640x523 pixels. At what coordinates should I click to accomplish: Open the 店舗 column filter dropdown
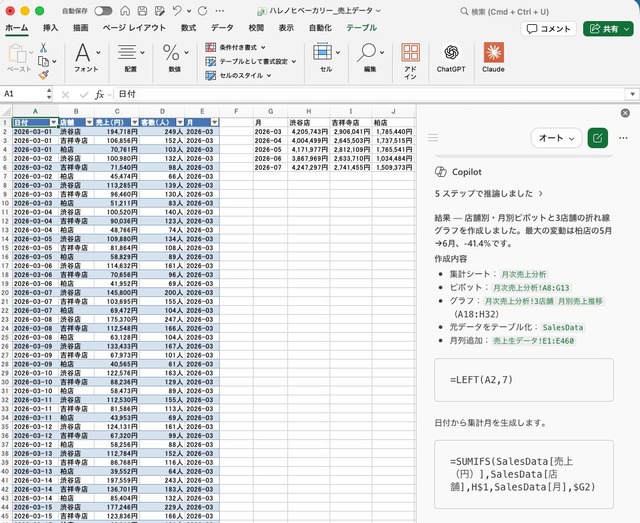tap(89, 122)
